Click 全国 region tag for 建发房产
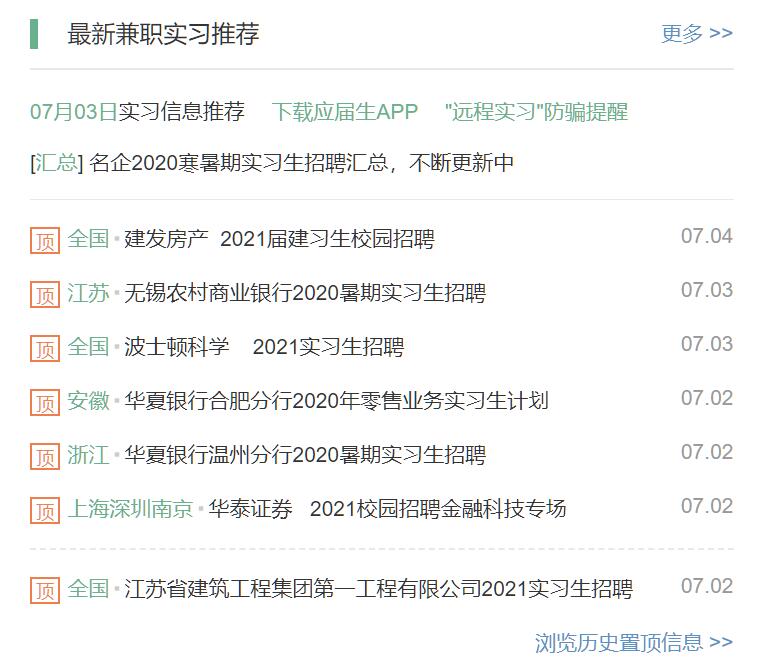Viewport: 761px width, 669px height. click(88, 238)
